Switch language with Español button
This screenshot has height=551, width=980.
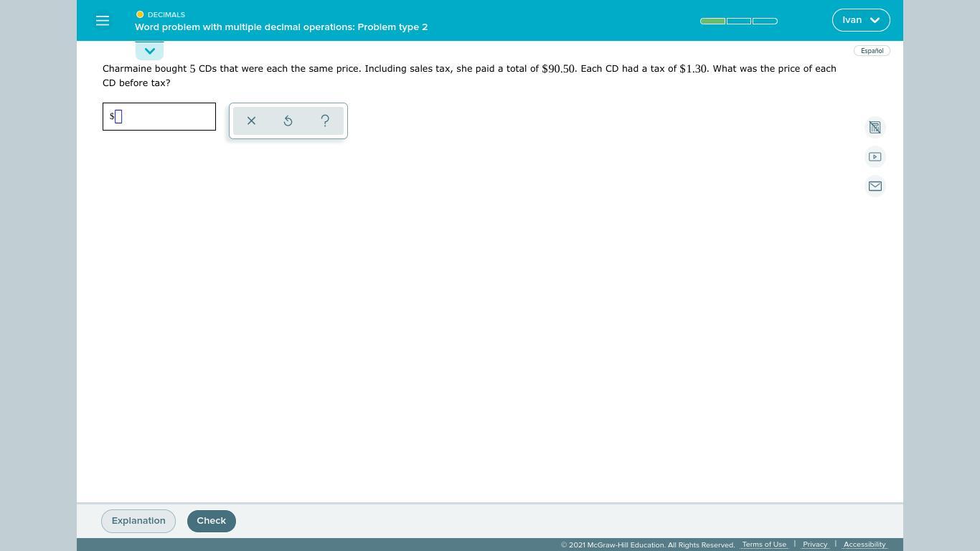[x=872, y=50]
